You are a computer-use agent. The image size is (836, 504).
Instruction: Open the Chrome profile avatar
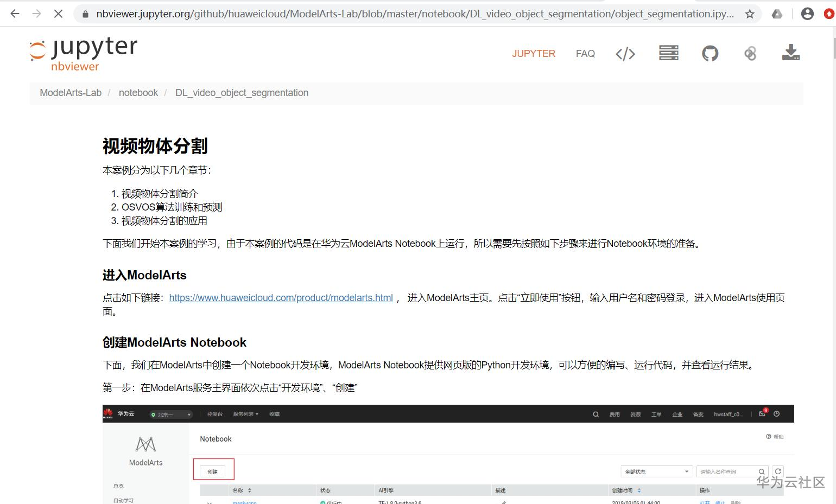pos(807,14)
